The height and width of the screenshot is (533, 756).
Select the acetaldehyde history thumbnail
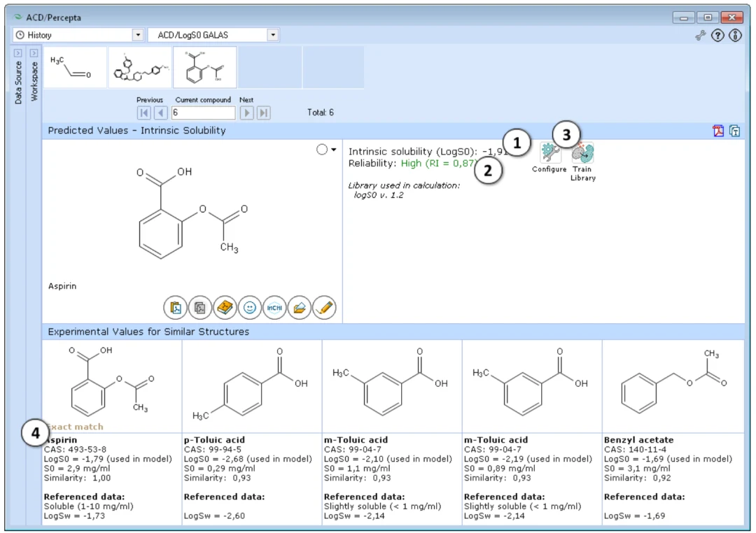[75, 67]
